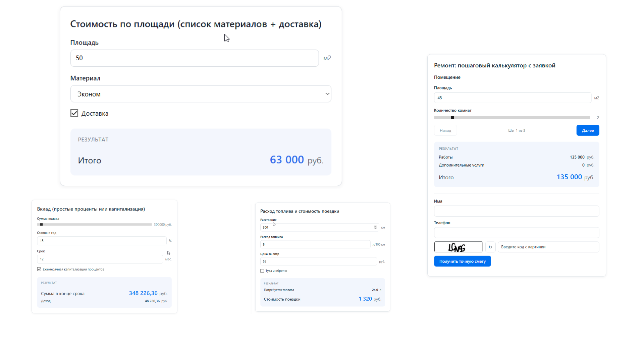Toggle Ежемесячная капитализация процентов checkbox
Viewport: 644px width, 362px height.
tap(39, 269)
